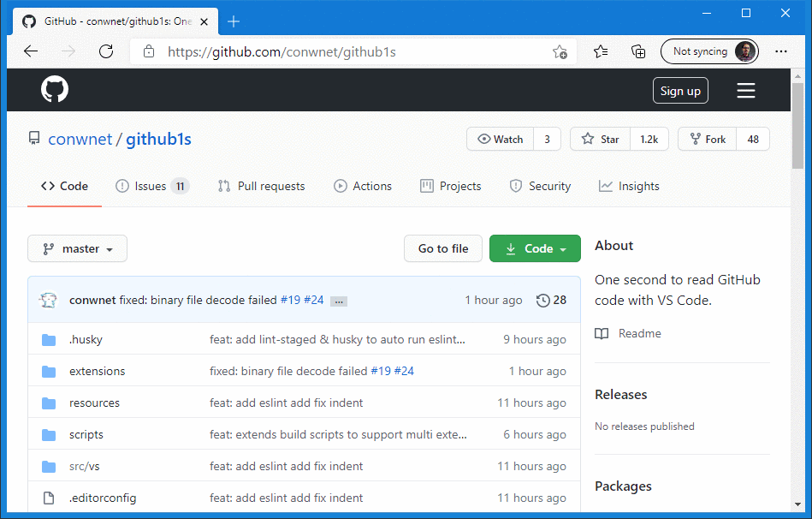Select the Code tab
Image resolution: width=812 pixels, height=519 pixels.
(65, 186)
